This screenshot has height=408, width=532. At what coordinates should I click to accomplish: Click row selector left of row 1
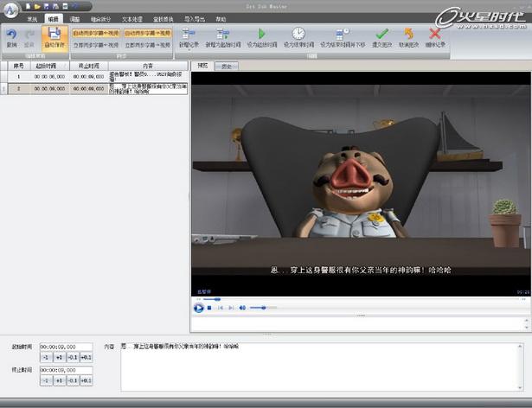click(3, 77)
